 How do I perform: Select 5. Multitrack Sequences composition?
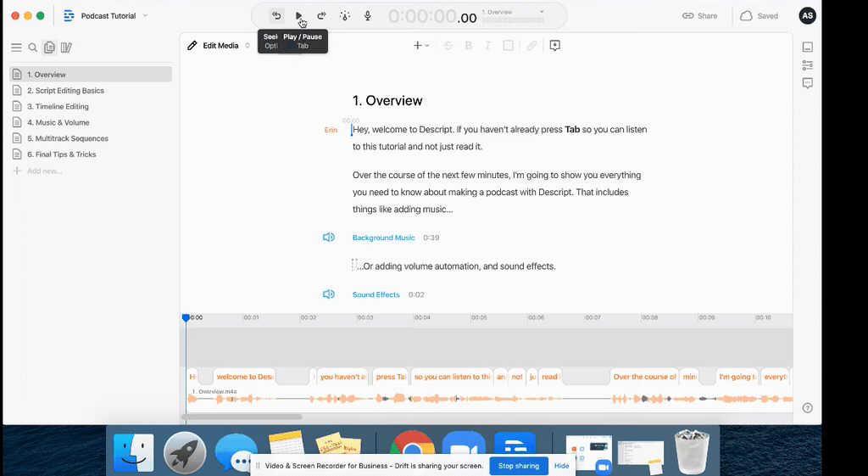(91, 138)
